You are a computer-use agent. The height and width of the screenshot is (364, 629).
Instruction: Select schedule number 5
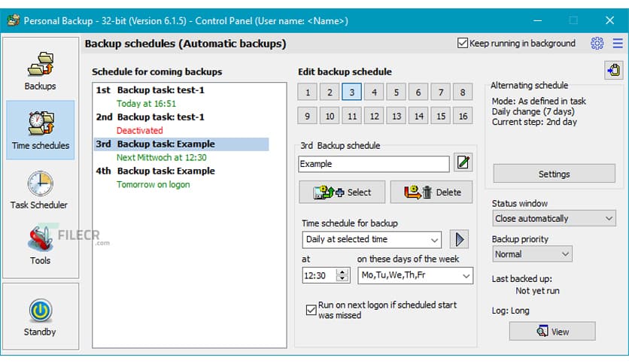(397, 93)
